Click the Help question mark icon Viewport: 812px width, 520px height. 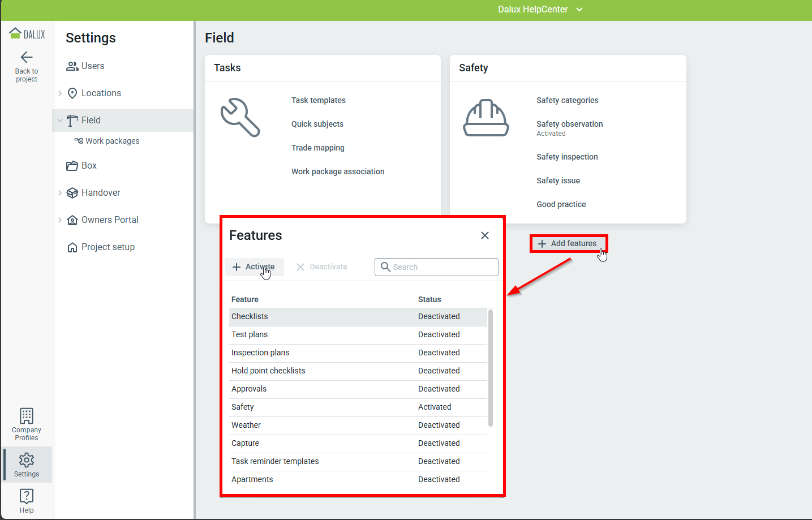(x=27, y=496)
